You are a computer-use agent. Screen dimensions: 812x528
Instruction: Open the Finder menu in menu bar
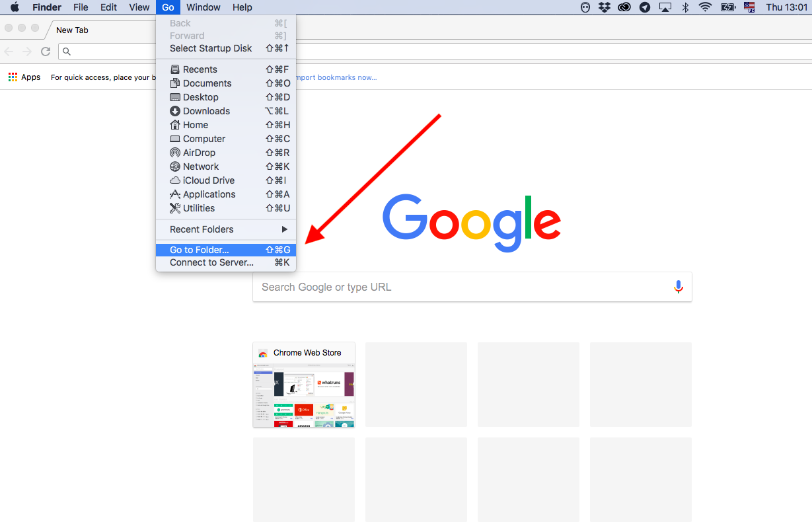click(47, 7)
